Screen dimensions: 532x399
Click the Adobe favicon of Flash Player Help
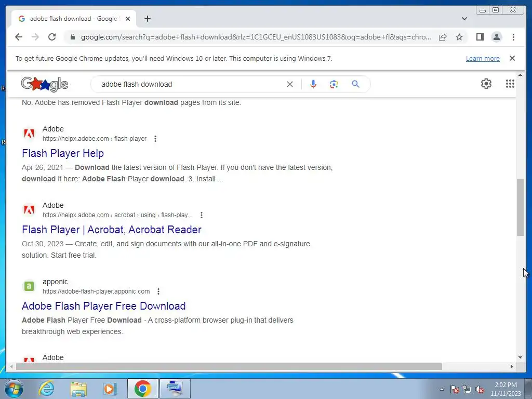click(x=29, y=134)
